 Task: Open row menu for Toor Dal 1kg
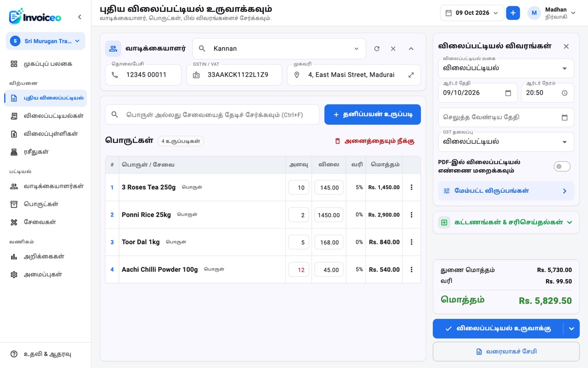(412, 242)
